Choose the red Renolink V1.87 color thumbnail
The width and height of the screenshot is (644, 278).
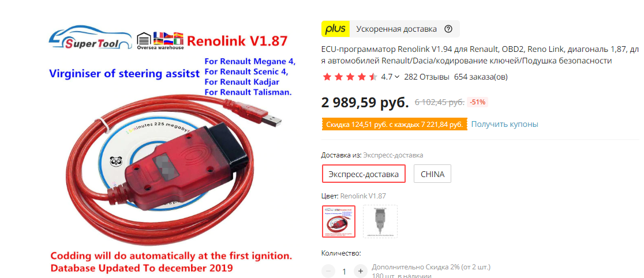click(x=339, y=221)
